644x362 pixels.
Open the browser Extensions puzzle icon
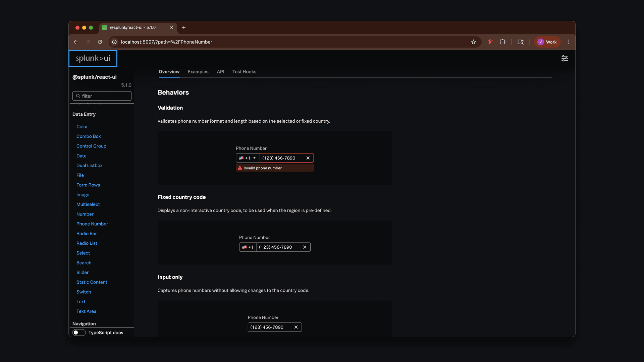(502, 42)
